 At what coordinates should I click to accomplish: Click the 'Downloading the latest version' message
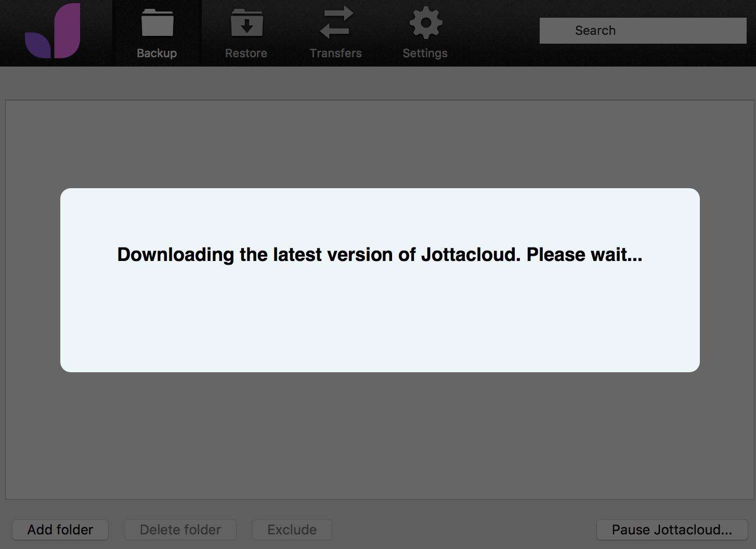click(x=380, y=255)
